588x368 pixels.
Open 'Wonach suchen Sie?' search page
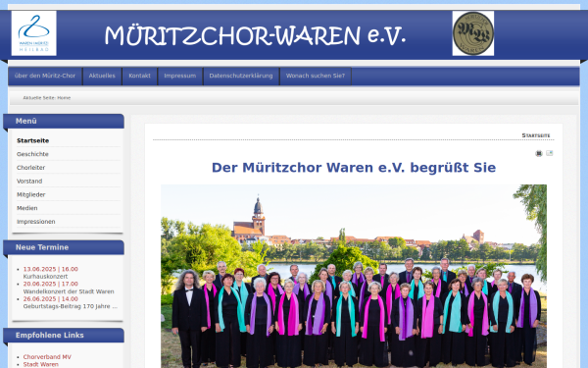pyautogui.click(x=316, y=76)
